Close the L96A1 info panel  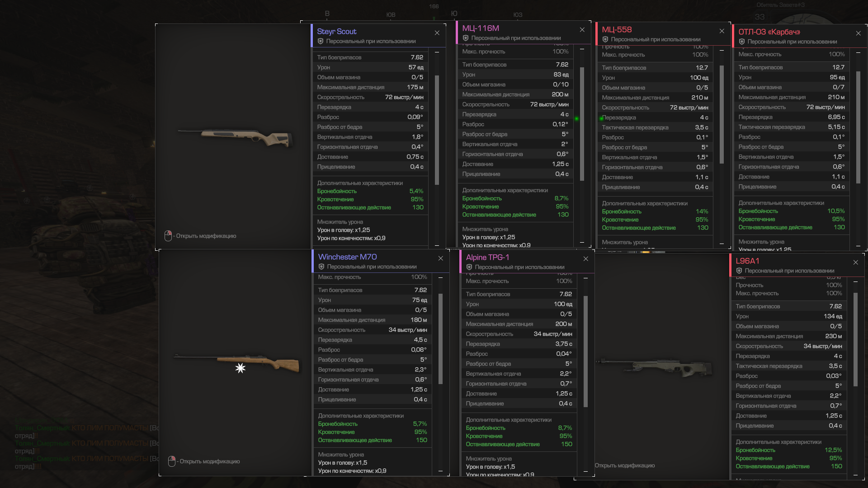855,263
